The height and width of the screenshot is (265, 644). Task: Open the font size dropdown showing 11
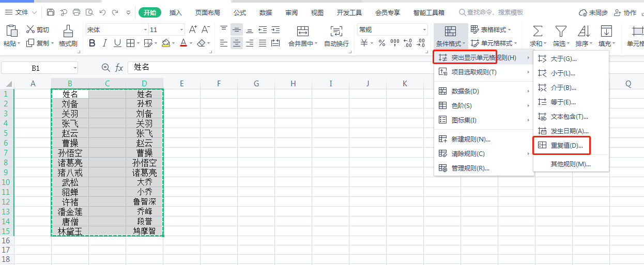coord(181,29)
